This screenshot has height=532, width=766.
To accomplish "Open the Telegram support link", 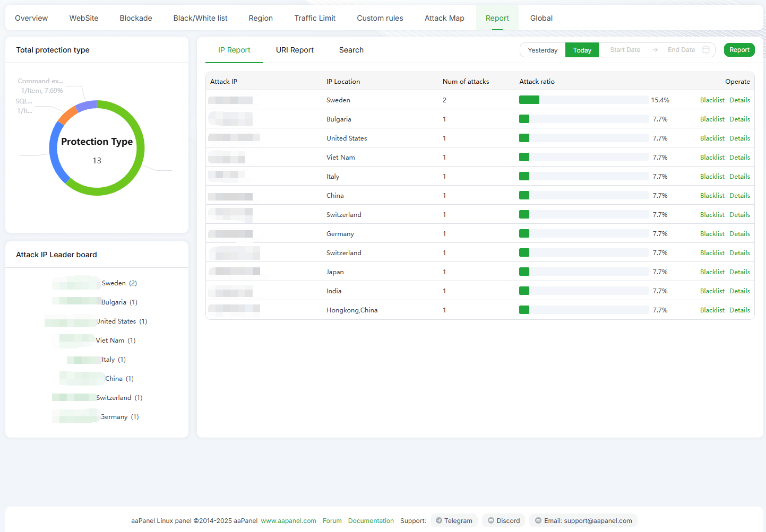I will (x=454, y=520).
